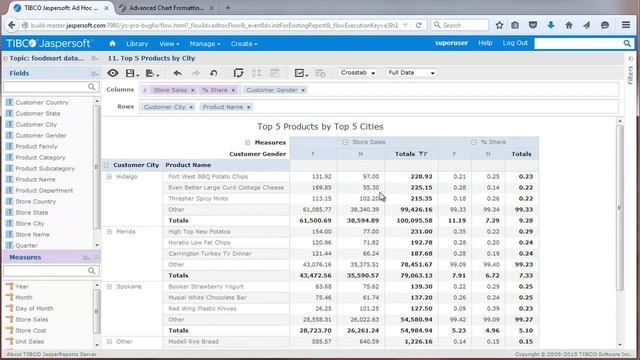This screenshot has width=640, height=360.
Task: Remove % Share from Columns
Action: coord(233,90)
